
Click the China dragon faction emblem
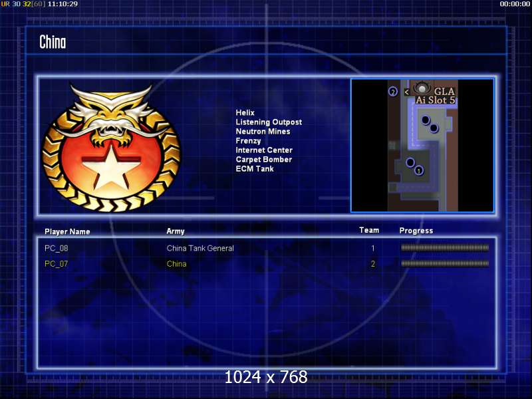111,148
